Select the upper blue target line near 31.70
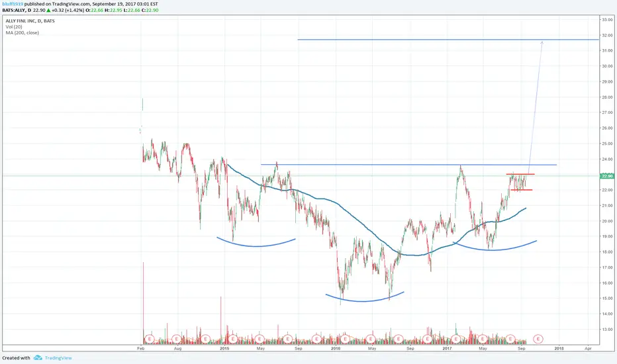Viewport: 617px width, 364px height. (448, 39)
